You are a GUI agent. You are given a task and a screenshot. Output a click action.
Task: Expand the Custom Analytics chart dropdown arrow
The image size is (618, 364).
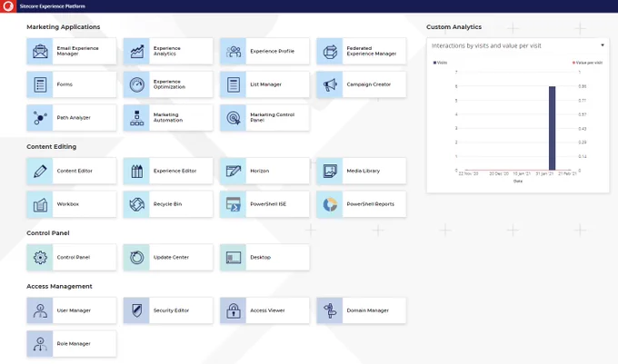(x=603, y=45)
